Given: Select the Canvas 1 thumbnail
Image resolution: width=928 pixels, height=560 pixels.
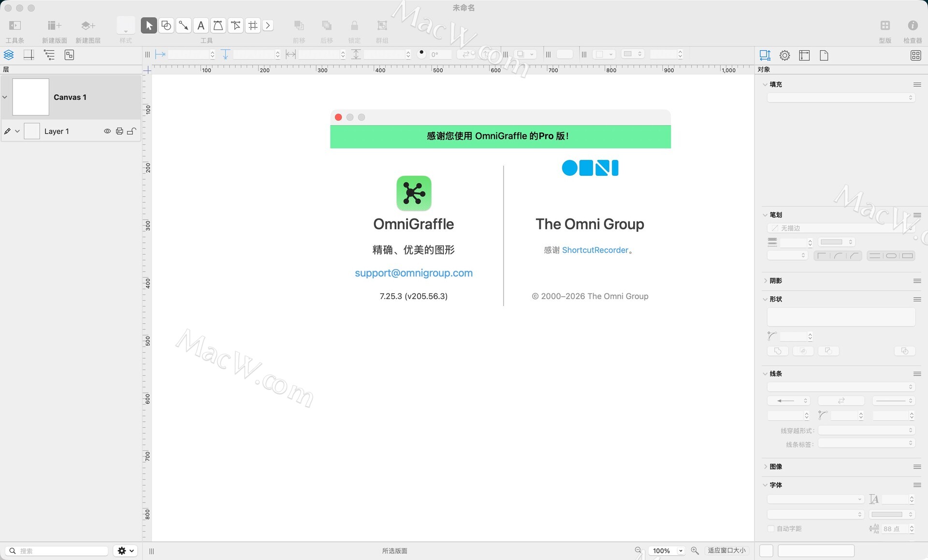Looking at the screenshot, I should tap(30, 97).
